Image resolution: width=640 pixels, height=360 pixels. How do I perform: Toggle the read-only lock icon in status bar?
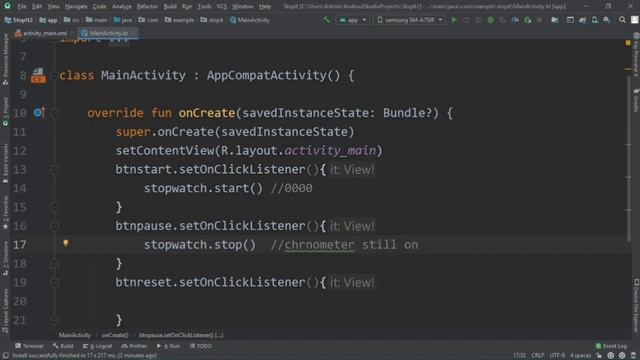click(599, 356)
